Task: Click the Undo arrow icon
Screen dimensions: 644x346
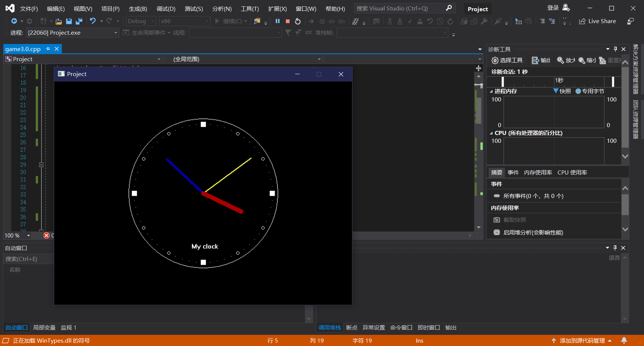Action: [x=93, y=21]
